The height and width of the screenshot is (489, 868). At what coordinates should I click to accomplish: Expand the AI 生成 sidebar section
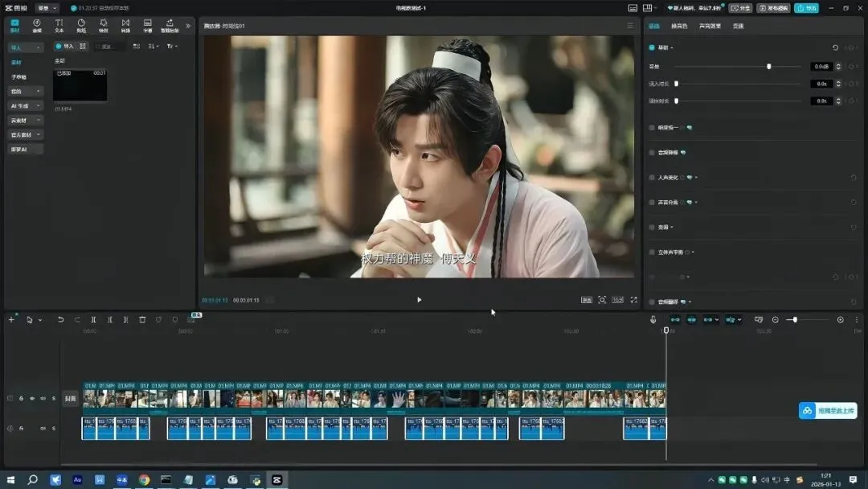tap(25, 105)
